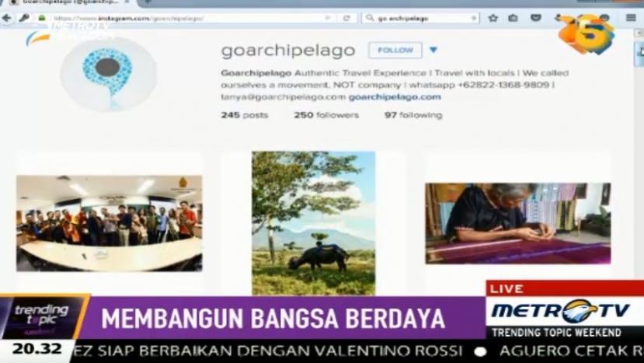Image resolution: width=644 pixels, height=363 pixels.
Task: Click the reload page icon
Action: (x=346, y=18)
